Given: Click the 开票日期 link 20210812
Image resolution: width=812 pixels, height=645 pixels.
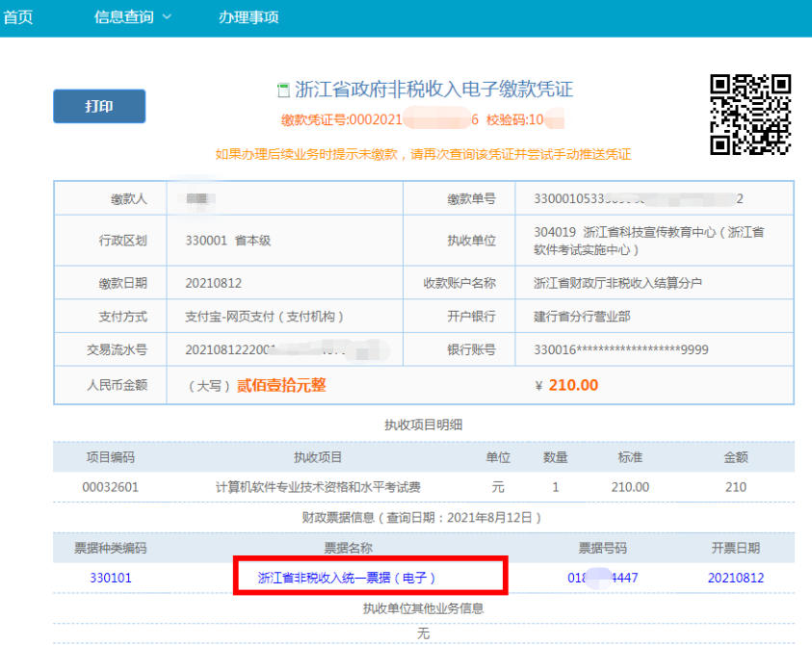Looking at the screenshot, I should 735,578.
